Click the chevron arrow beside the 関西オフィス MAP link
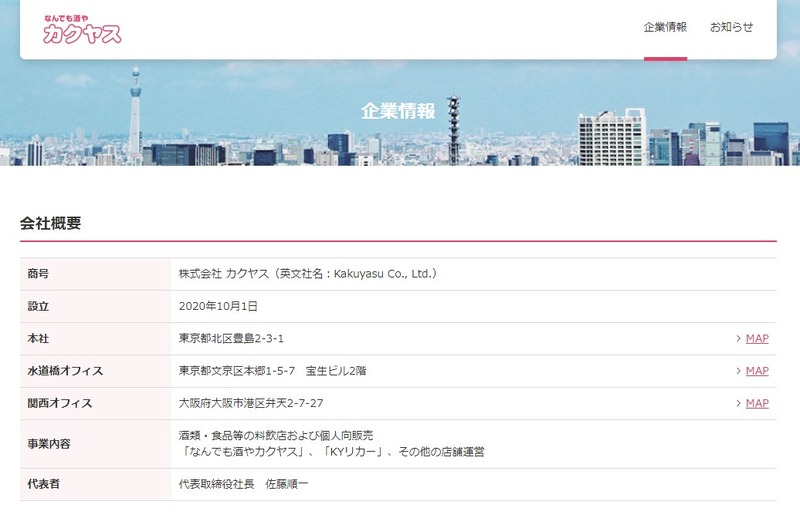 click(x=738, y=403)
